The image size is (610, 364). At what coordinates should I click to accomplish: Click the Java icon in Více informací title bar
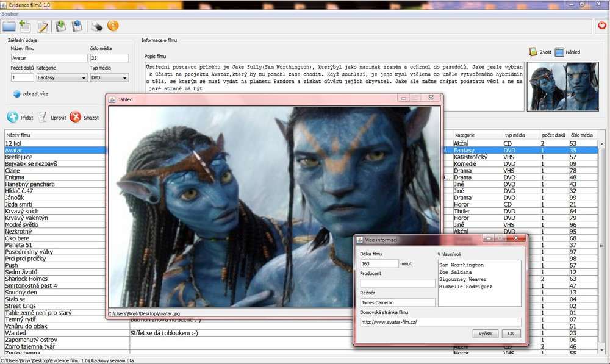click(359, 240)
